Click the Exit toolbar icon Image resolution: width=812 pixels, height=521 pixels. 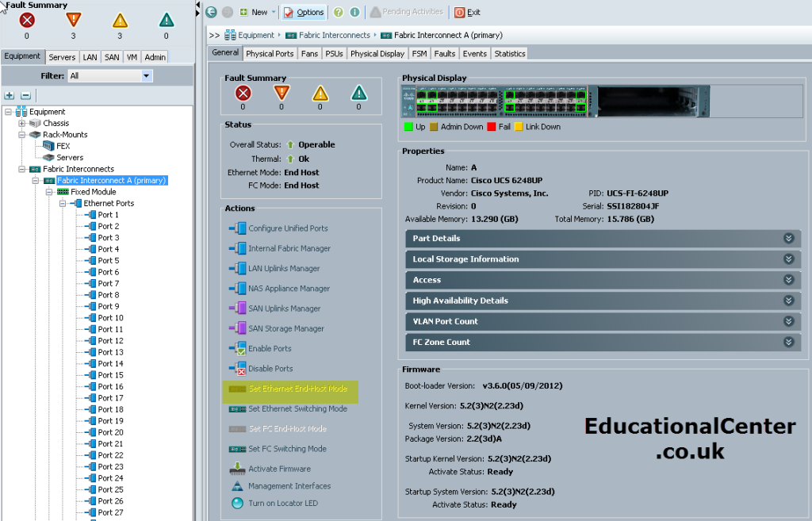pyautogui.click(x=459, y=13)
